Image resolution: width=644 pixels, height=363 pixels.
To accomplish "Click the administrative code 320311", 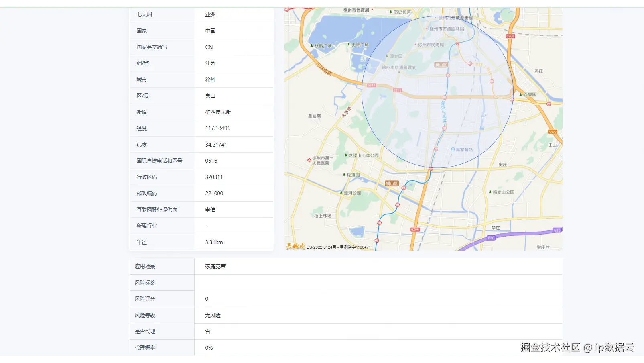I will point(214,177).
